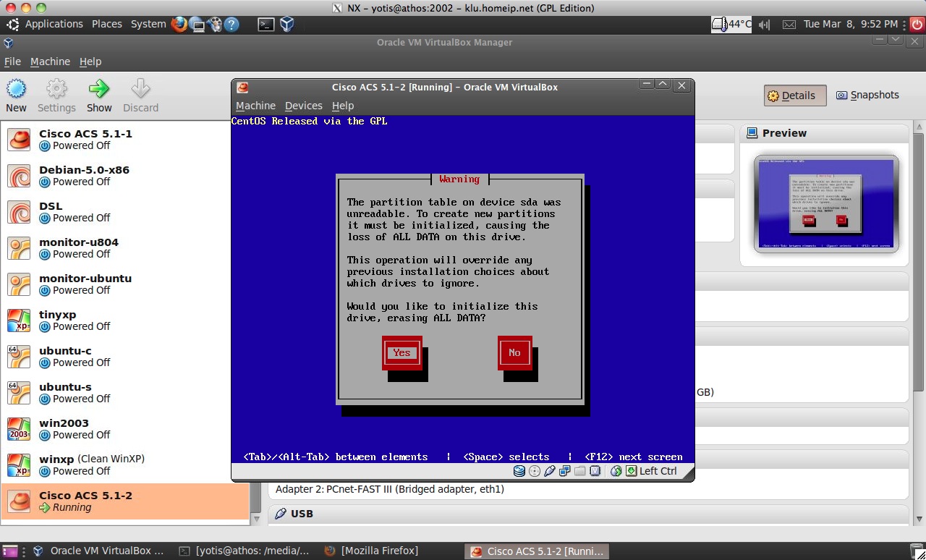The image size is (926, 560).
Task: Select the winxp (Clean WinXP) VM
Action: click(x=125, y=465)
